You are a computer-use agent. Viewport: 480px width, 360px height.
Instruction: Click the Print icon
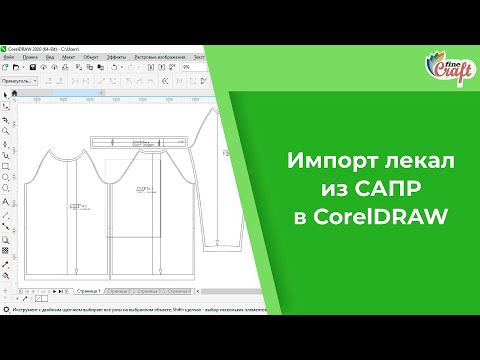coord(65,67)
